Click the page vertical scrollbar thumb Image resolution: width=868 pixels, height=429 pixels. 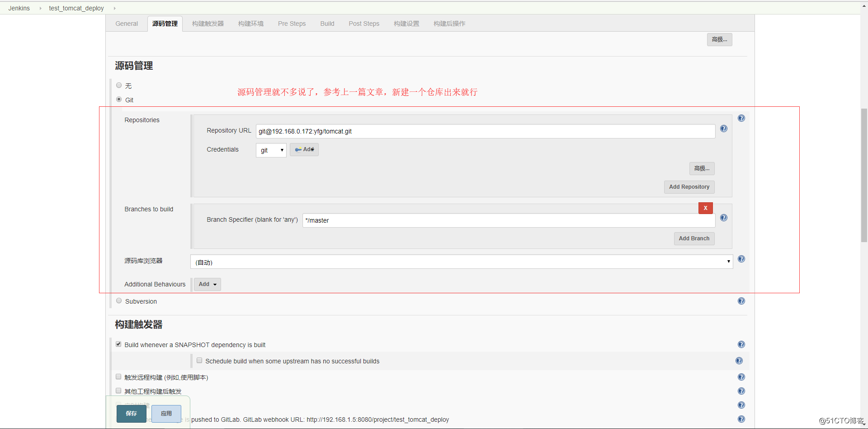864,176
